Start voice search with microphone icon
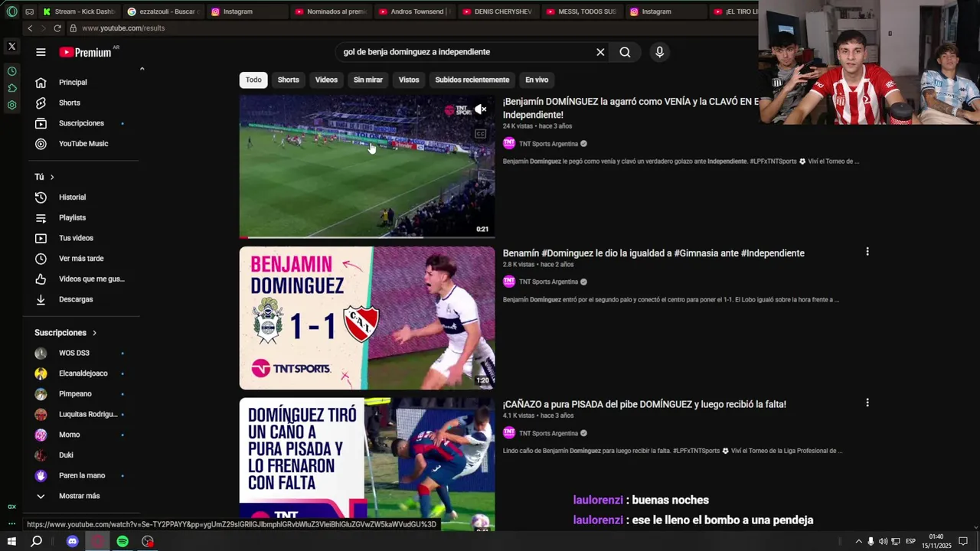 [x=659, y=52]
